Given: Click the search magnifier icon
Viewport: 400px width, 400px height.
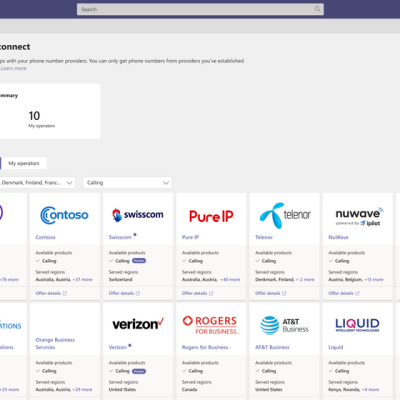Looking at the screenshot, I should (317, 9).
